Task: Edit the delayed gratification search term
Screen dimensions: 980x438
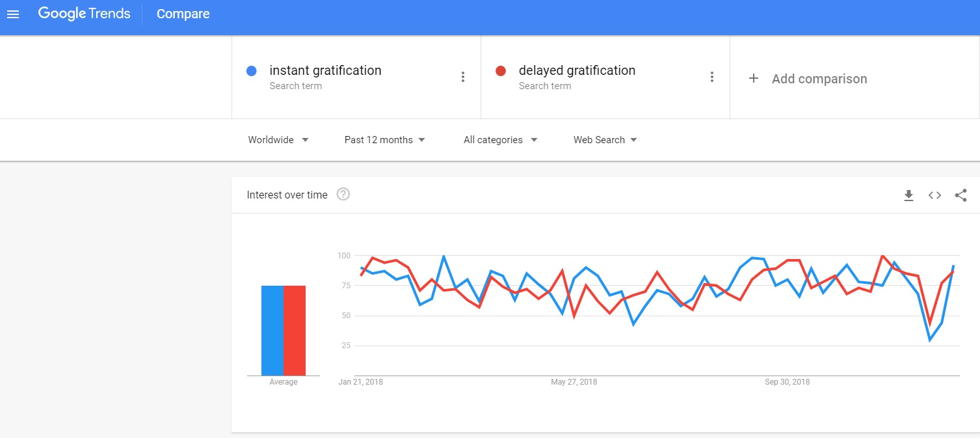Action: [577, 70]
